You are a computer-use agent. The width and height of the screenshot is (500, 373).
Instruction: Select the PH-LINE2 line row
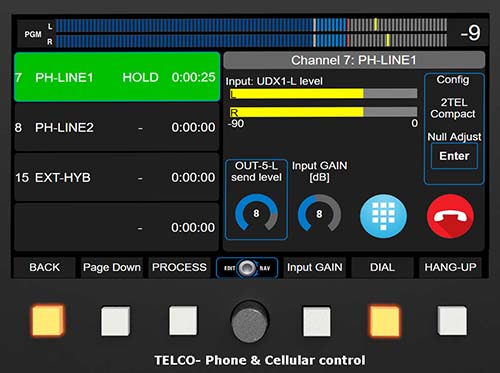pyautogui.click(x=117, y=127)
